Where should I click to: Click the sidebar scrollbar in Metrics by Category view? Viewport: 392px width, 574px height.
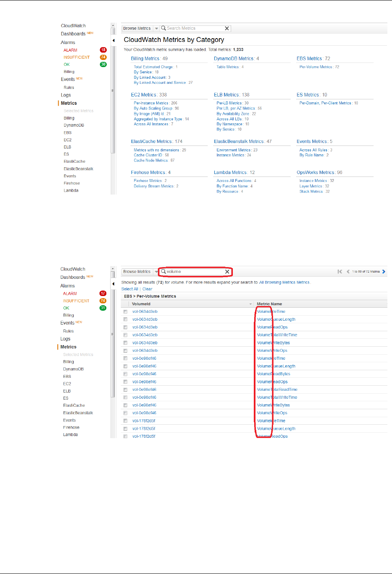coord(113,90)
